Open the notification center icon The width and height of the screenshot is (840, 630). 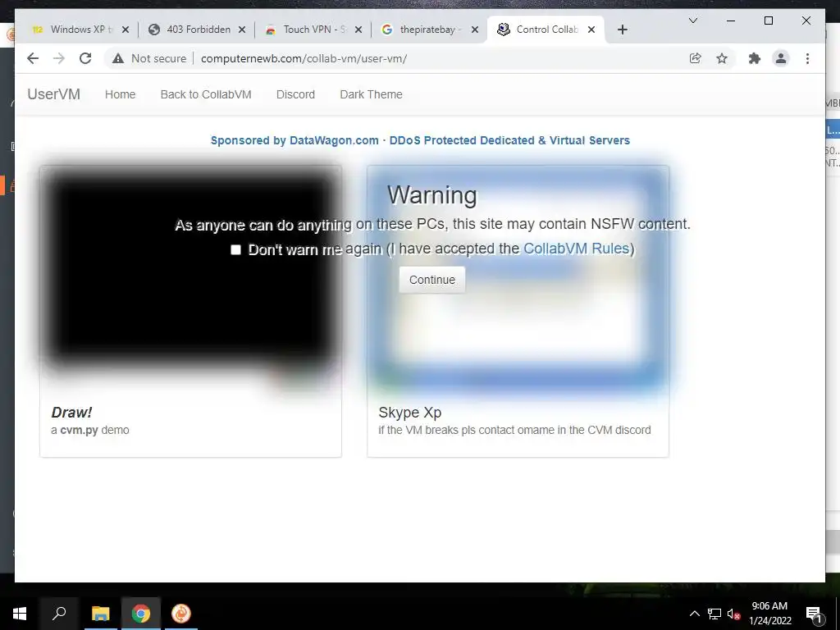pyautogui.click(x=814, y=614)
